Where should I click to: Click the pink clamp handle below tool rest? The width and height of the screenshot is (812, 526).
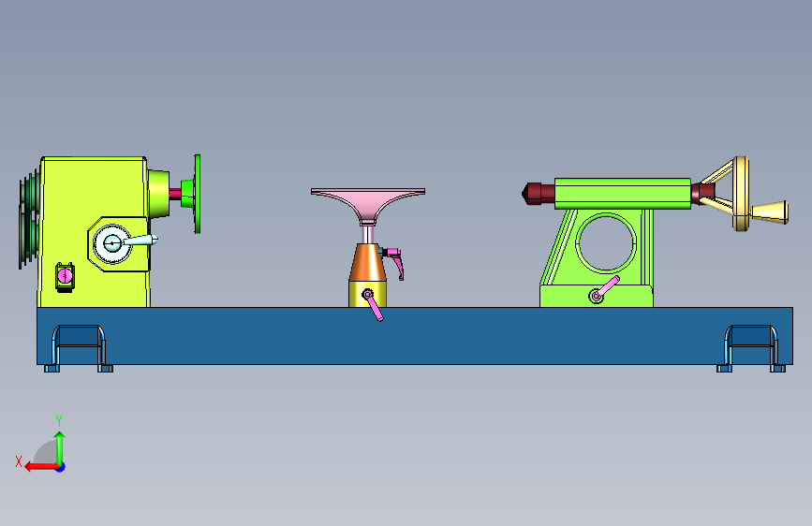[374, 305]
